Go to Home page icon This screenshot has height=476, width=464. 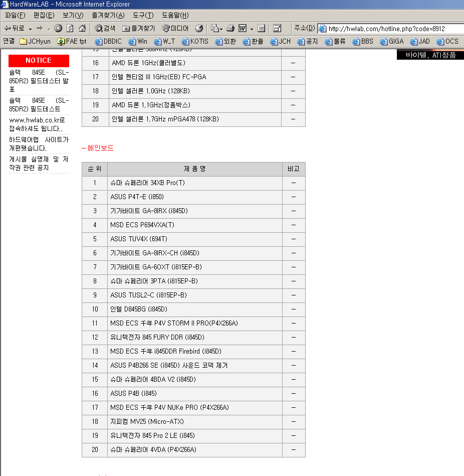point(82,29)
